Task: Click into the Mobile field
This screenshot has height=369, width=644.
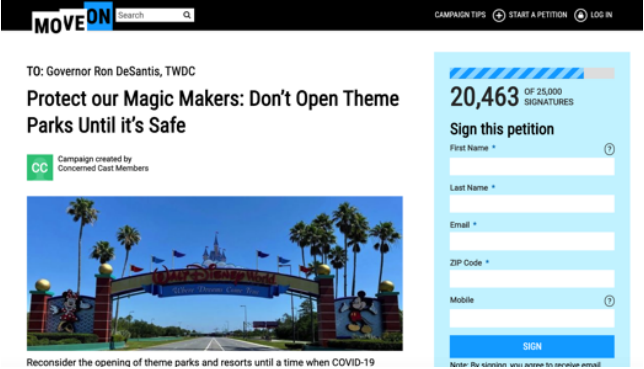Action: 532,318
